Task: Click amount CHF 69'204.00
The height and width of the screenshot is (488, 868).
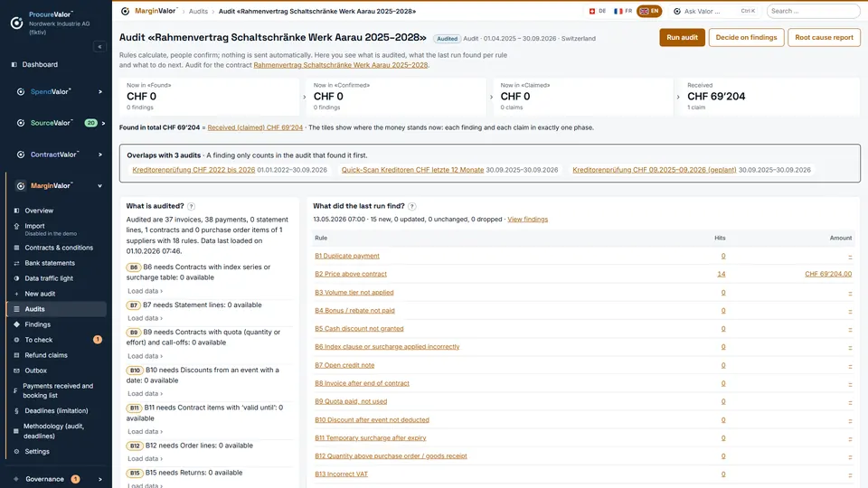Action: coord(828,274)
